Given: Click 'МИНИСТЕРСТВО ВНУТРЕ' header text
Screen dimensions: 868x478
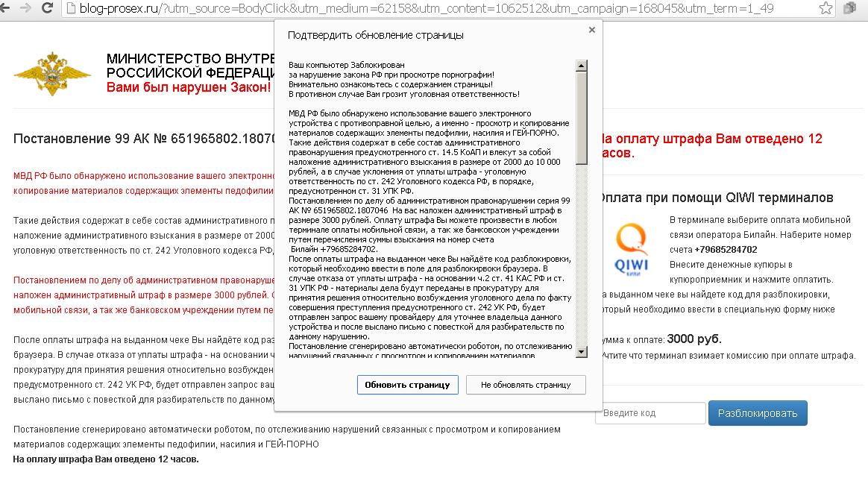Looking at the screenshot, I should [190, 59].
